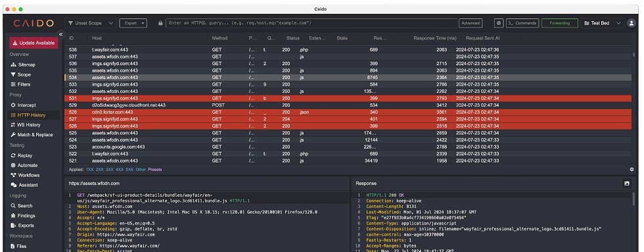Focus the HTTPQL query input field
This screenshot has height=252, width=644.
click(312, 23)
